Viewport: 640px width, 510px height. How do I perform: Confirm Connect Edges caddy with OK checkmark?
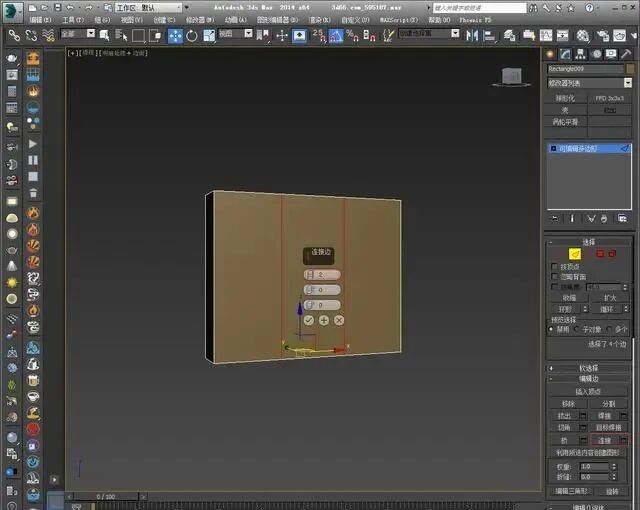pyautogui.click(x=309, y=320)
